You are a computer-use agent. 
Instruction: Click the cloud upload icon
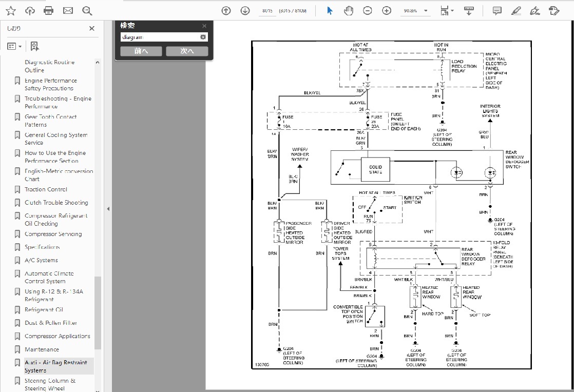30,11
